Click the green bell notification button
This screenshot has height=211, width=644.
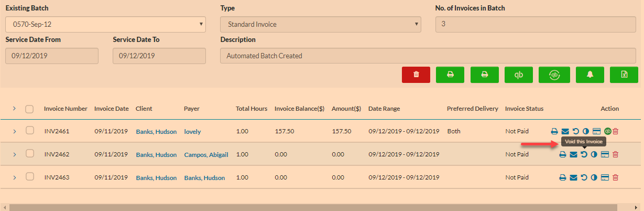[590, 75]
